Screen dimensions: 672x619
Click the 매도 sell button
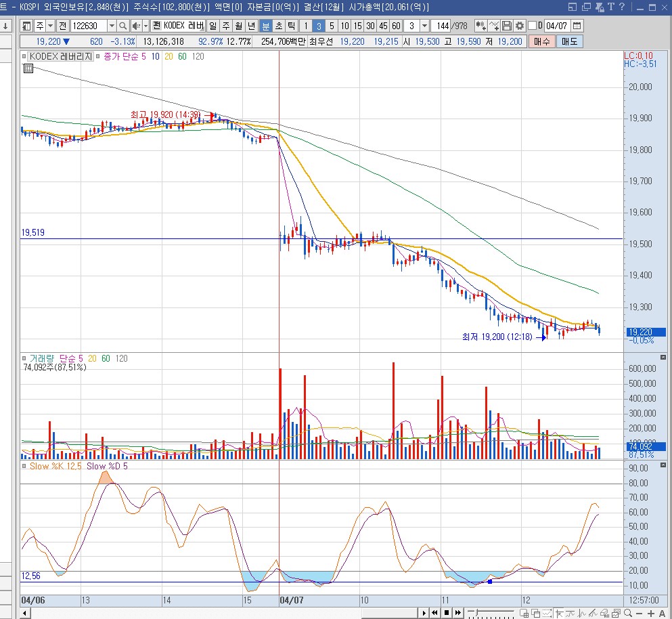click(x=569, y=41)
